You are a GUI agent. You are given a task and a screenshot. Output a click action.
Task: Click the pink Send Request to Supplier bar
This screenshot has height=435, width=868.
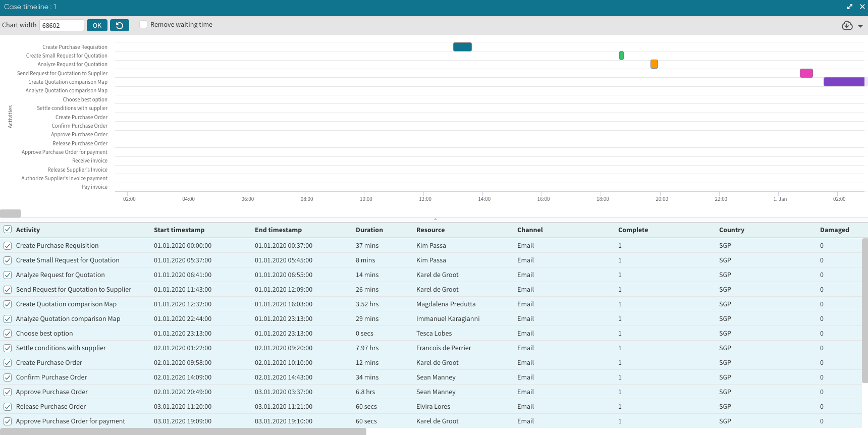806,73
